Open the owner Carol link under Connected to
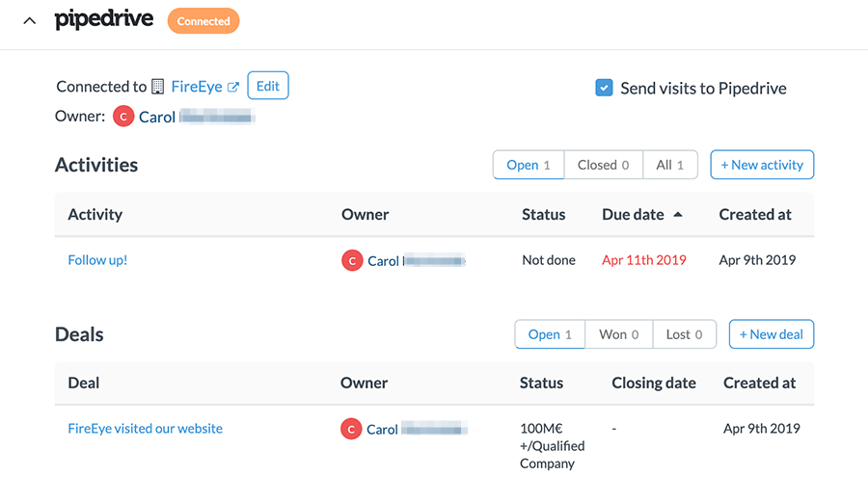The height and width of the screenshot is (502, 868). pyautogui.click(x=197, y=117)
